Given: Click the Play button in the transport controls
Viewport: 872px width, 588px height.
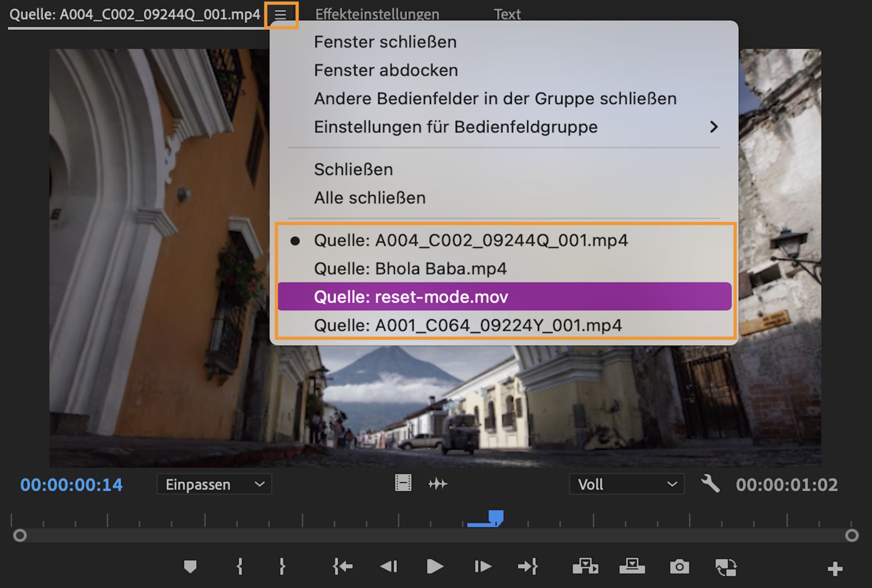Looking at the screenshot, I should [435, 566].
